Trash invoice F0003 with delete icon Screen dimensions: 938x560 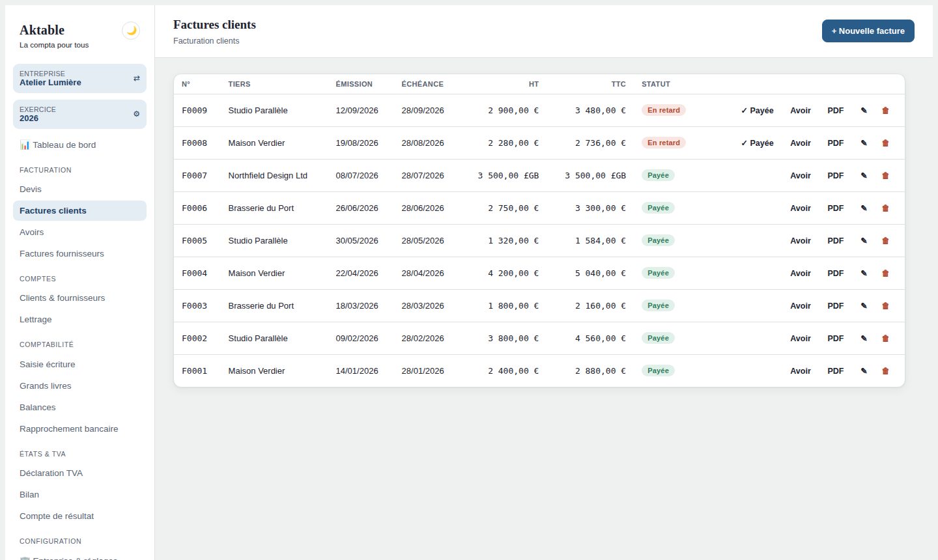pyautogui.click(x=885, y=306)
